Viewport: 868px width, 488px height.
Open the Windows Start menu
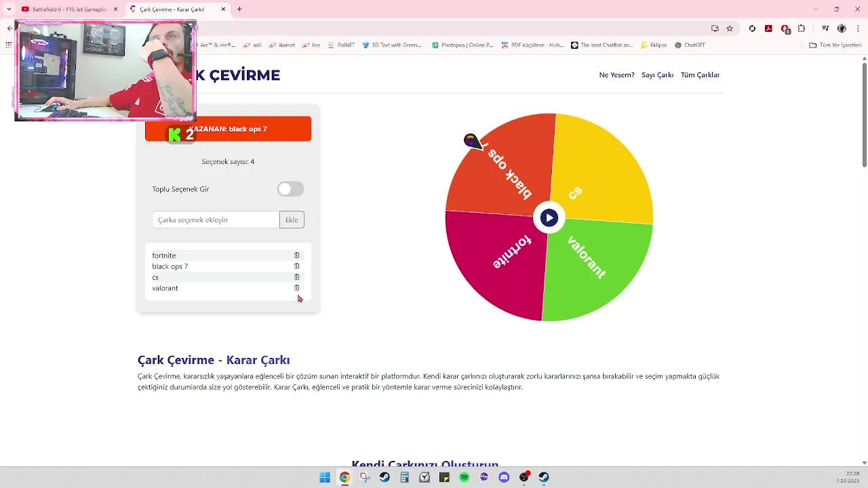[x=325, y=477]
